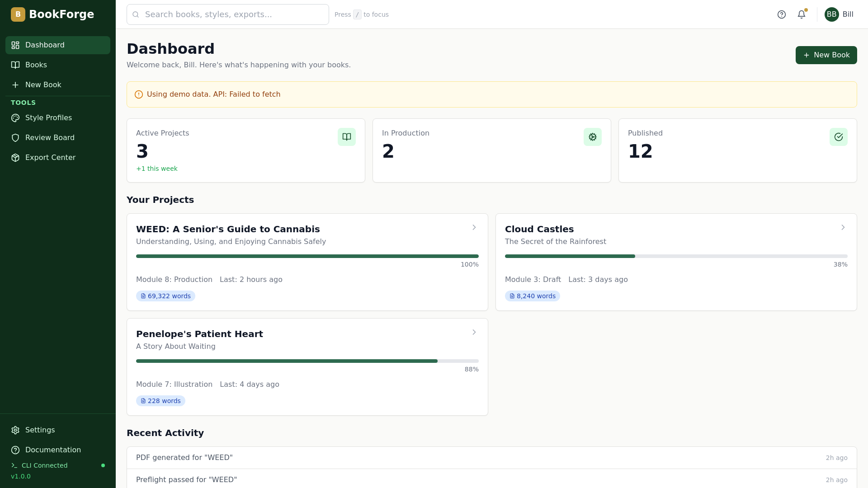Viewport: 868px width, 488px height.
Task: Expand Penelope's Patient Heart card chevron
Action: tap(474, 332)
